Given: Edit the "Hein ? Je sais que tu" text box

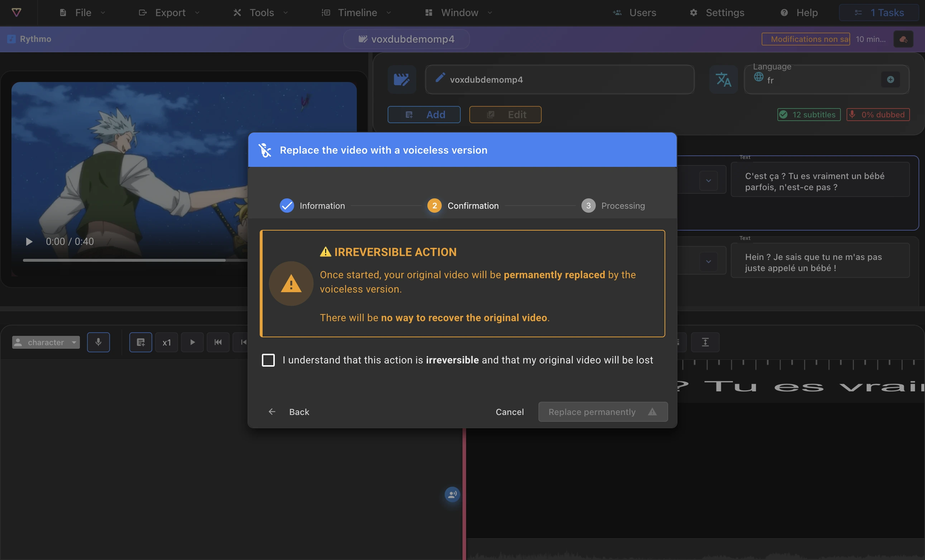Looking at the screenshot, I should pyautogui.click(x=820, y=261).
